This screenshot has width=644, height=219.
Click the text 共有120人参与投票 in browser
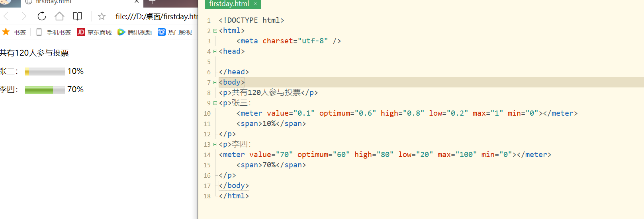point(34,53)
